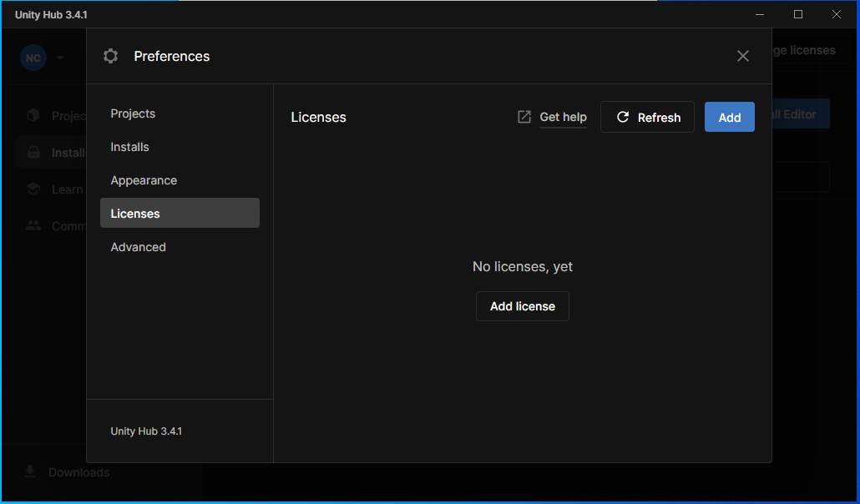The height and width of the screenshot is (504, 860).
Task: Click the Preferences gear icon
Action: pyautogui.click(x=111, y=56)
